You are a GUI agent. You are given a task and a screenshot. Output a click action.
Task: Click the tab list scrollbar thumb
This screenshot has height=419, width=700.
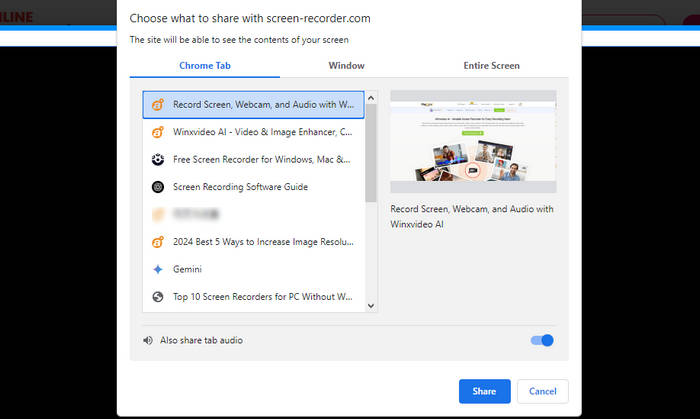[x=371, y=153]
